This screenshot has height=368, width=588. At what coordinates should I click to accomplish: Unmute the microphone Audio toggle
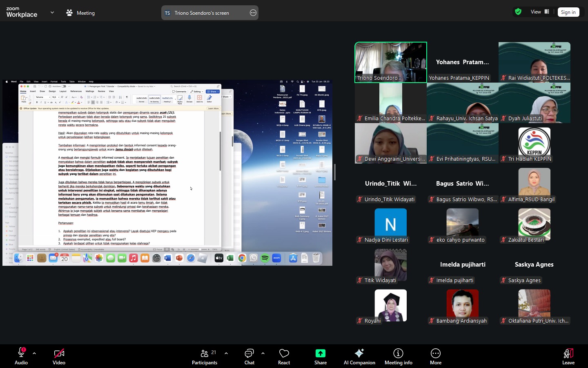21,357
